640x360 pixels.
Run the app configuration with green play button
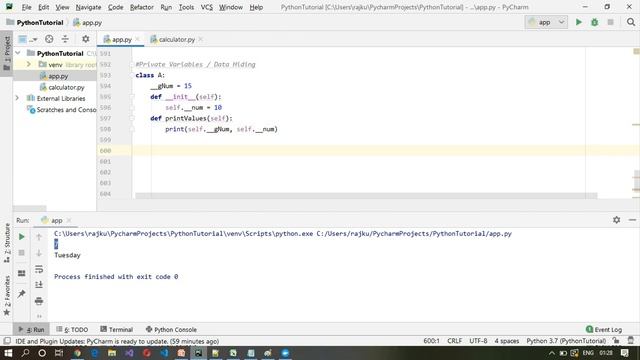point(578,22)
